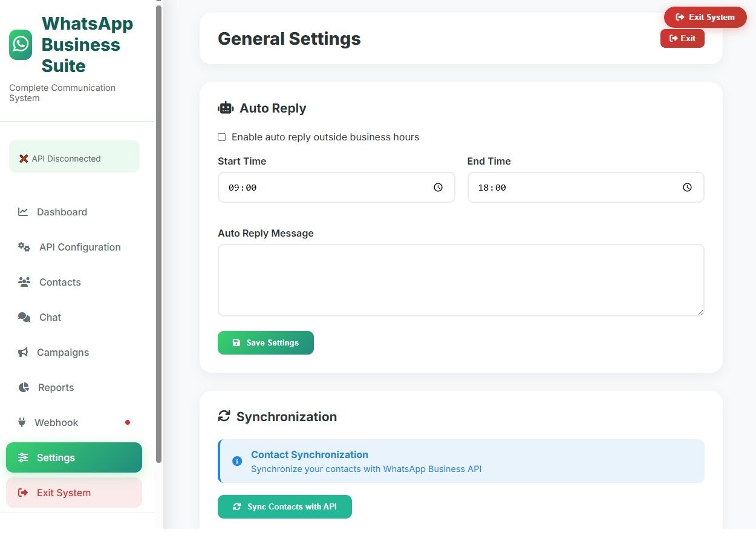
Task: Focus the Auto Reply Message text area
Action: coord(461,280)
